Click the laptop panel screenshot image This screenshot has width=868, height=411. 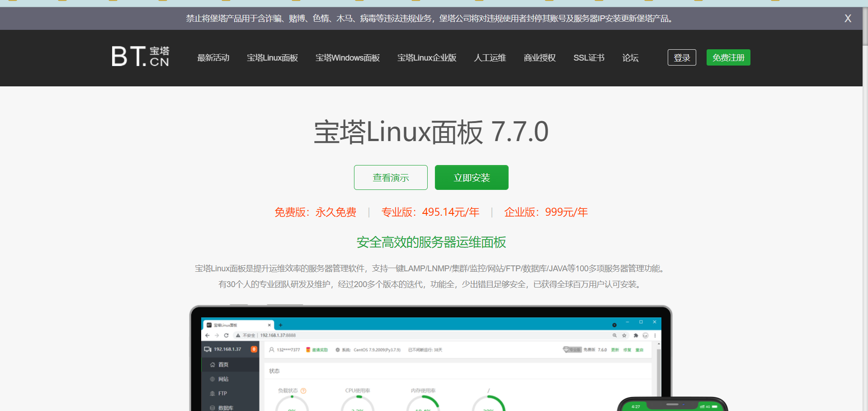coord(431,358)
